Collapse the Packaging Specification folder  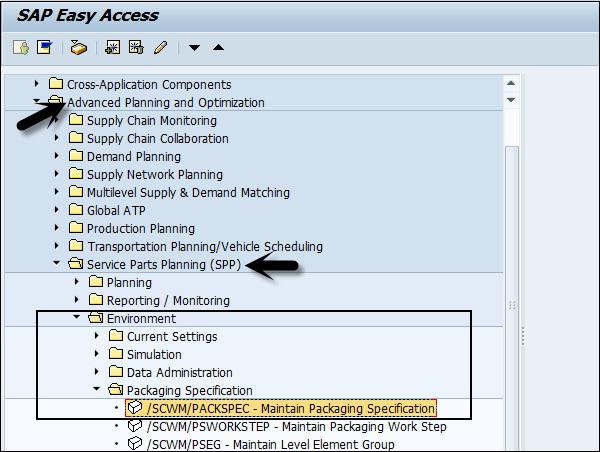96,389
